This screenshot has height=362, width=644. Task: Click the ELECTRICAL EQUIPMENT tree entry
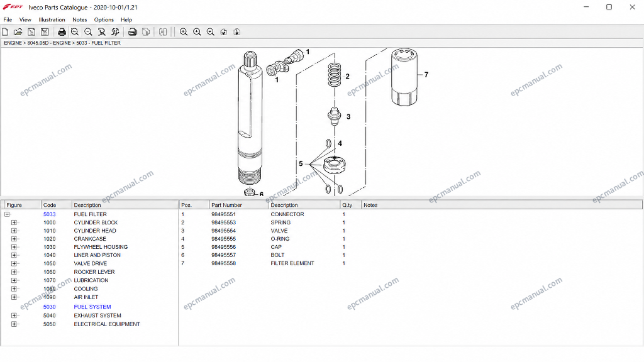pos(107,324)
